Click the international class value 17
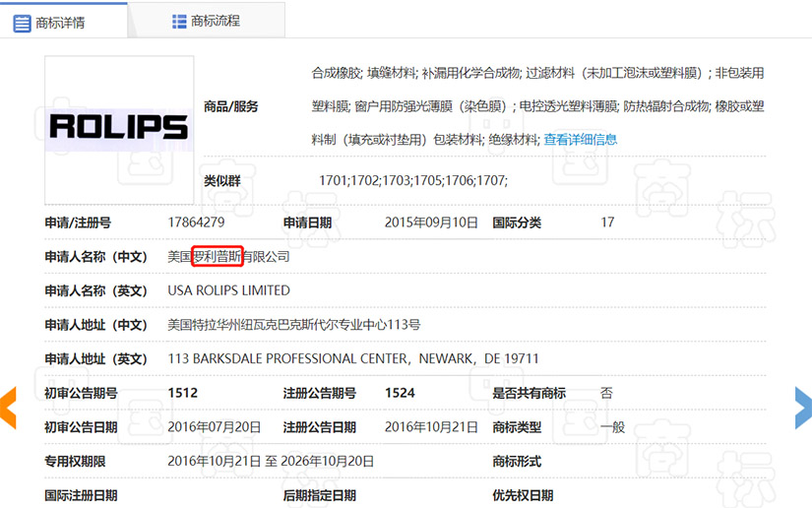This screenshot has height=508, width=812. [x=607, y=222]
